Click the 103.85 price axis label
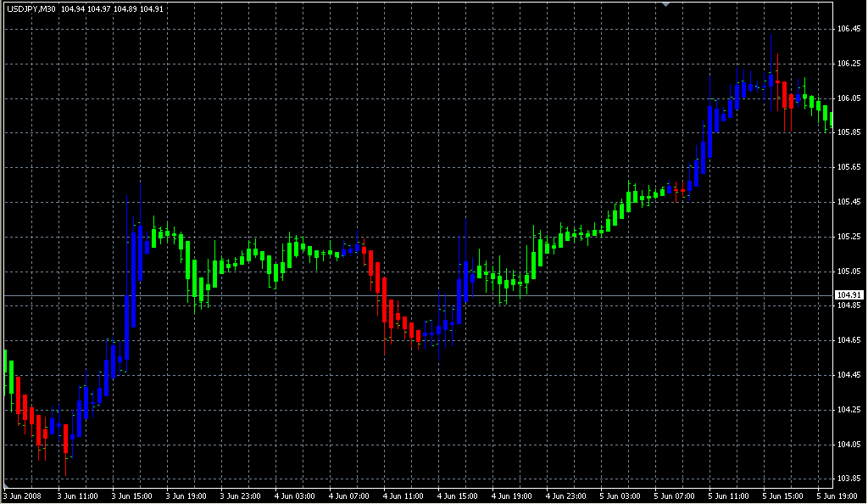The image size is (868, 504). (x=849, y=479)
